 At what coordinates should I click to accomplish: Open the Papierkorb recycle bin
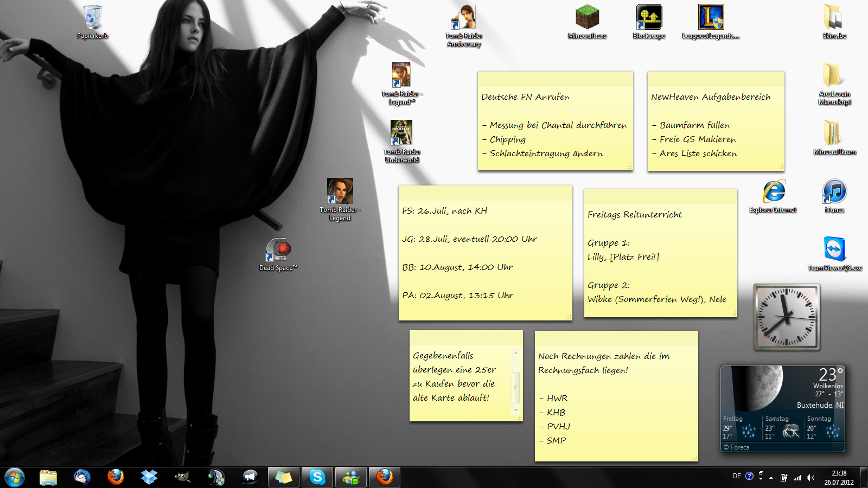[92, 19]
